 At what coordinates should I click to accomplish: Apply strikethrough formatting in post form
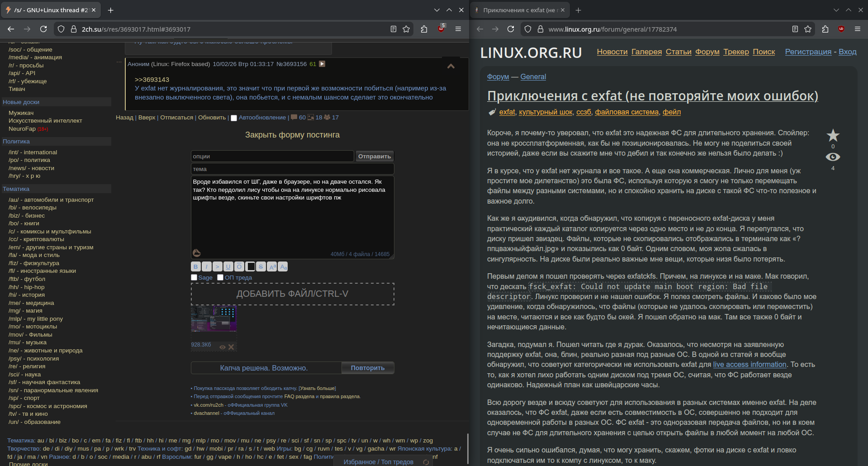point(261,267)
